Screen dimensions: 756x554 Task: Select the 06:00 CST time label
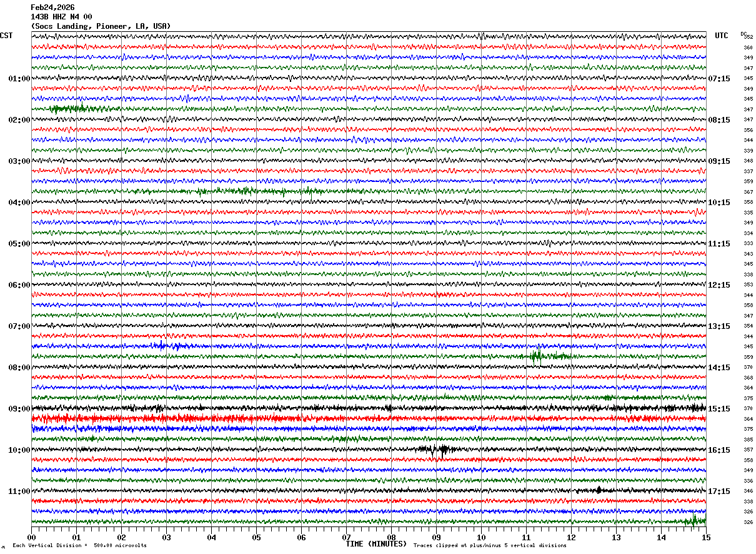(x=19, y=285)
